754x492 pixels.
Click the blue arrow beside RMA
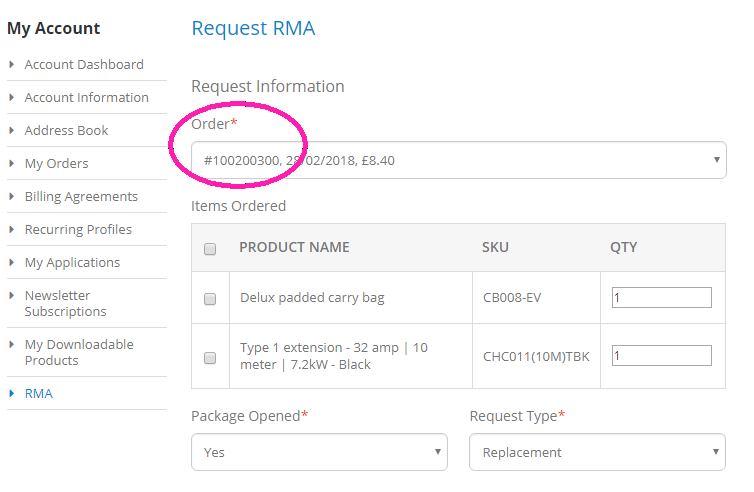tap(12, 393)
